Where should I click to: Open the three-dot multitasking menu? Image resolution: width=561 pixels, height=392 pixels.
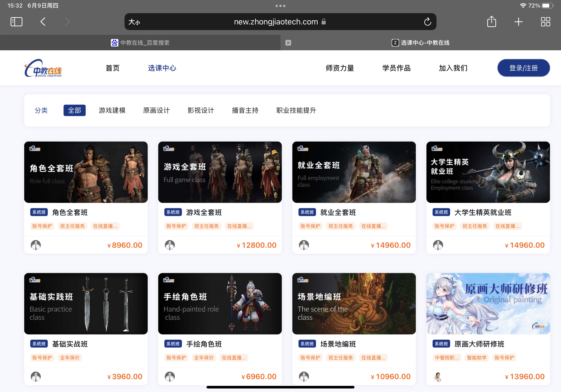(x=280, y=6)
